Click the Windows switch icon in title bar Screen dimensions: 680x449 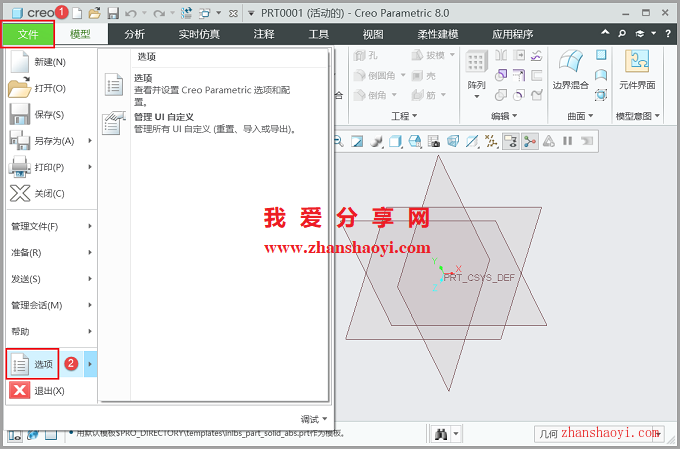point(205,13)
